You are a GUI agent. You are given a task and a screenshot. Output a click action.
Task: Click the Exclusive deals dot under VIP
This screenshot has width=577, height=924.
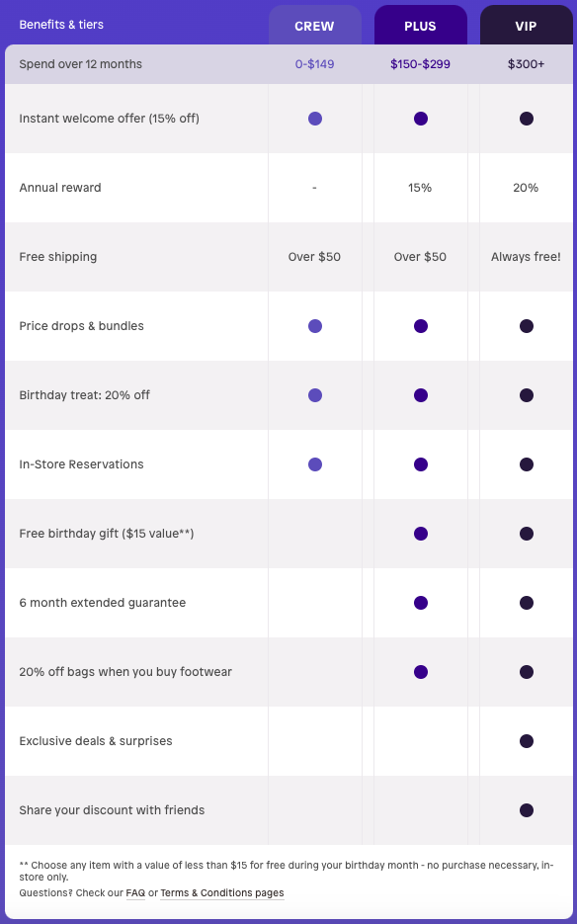coord(526,740)
